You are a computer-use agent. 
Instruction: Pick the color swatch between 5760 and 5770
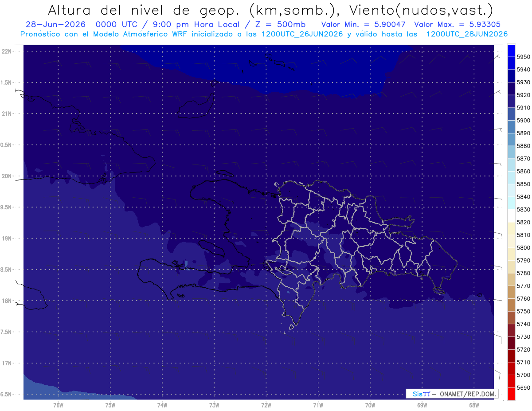511,292
